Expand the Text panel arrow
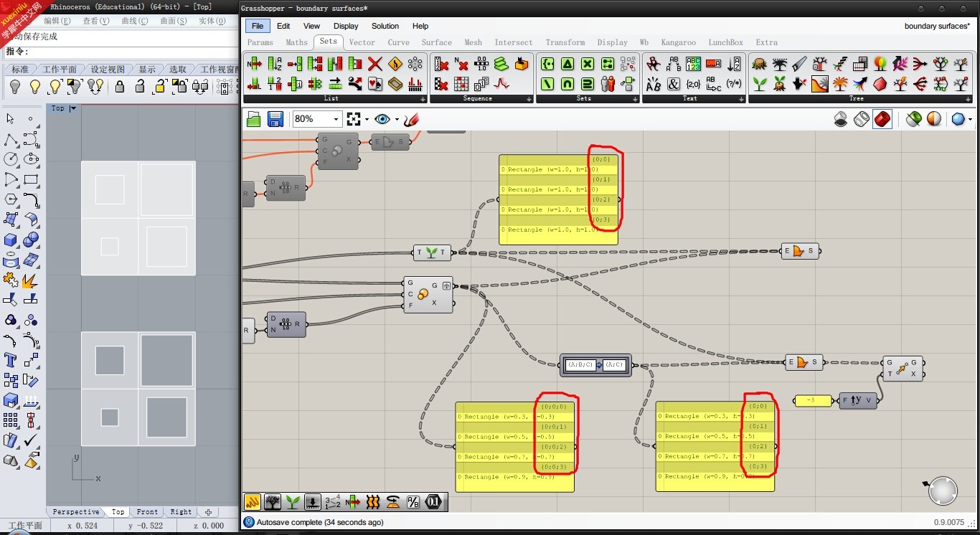This screenshot has width=980, height=535. pos(741,99)
